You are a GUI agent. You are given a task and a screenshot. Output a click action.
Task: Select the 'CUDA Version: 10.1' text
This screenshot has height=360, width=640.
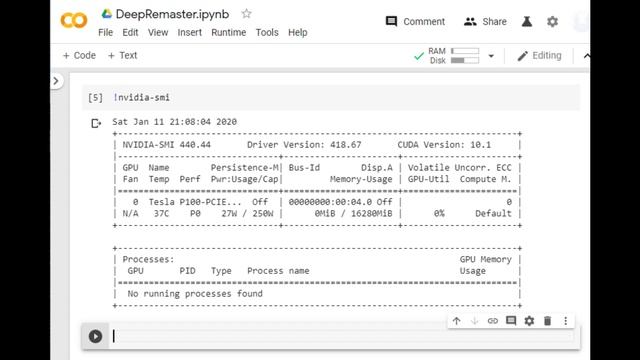pyautogui.click(x=444, y=145)
